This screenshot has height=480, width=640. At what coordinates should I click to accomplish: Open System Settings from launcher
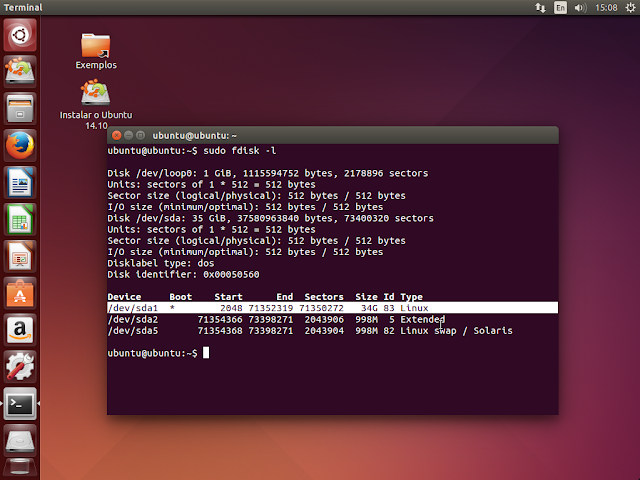[20, 367]
